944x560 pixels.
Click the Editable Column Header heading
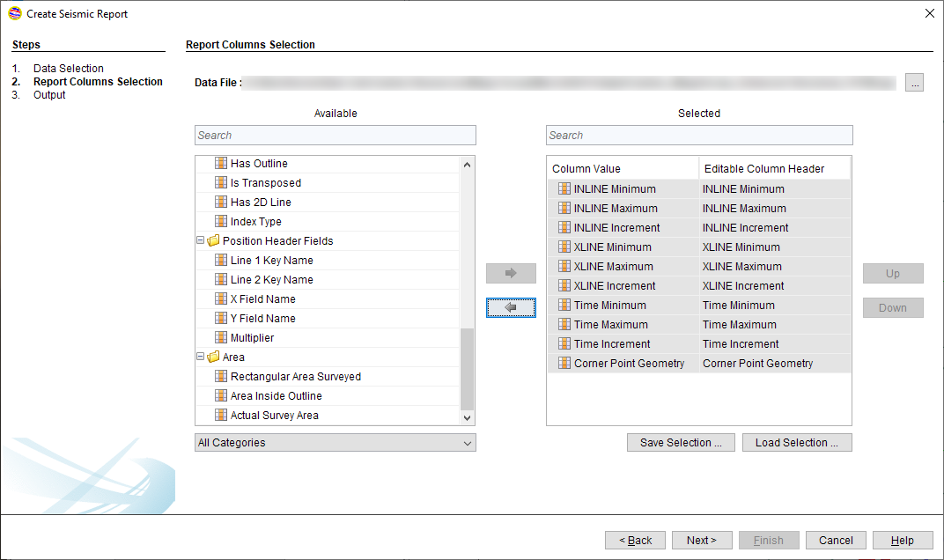point(775,168)
